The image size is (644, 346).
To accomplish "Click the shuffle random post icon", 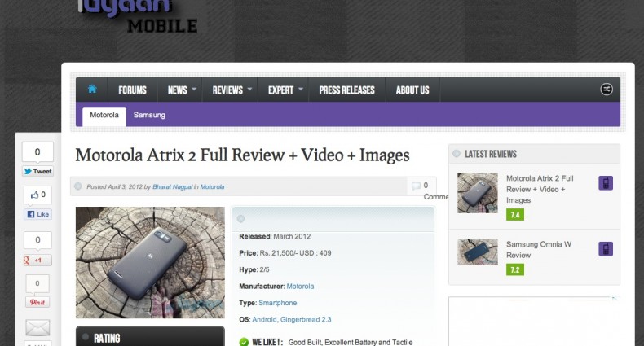I will [x=606, y=90].
